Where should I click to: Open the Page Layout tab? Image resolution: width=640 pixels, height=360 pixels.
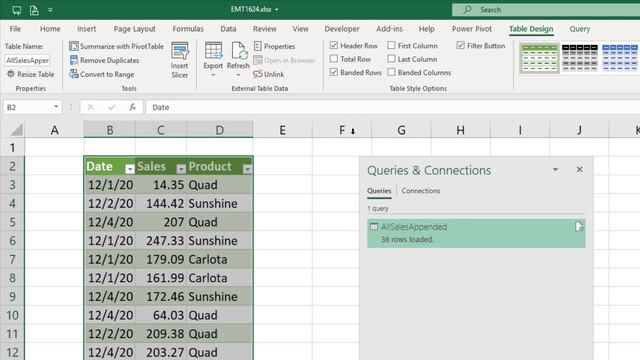coord(134,29)
